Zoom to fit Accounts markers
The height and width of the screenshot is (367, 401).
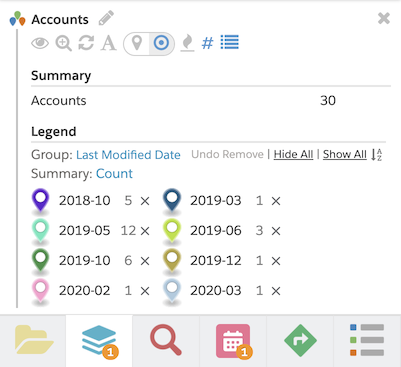click(63, 43)
